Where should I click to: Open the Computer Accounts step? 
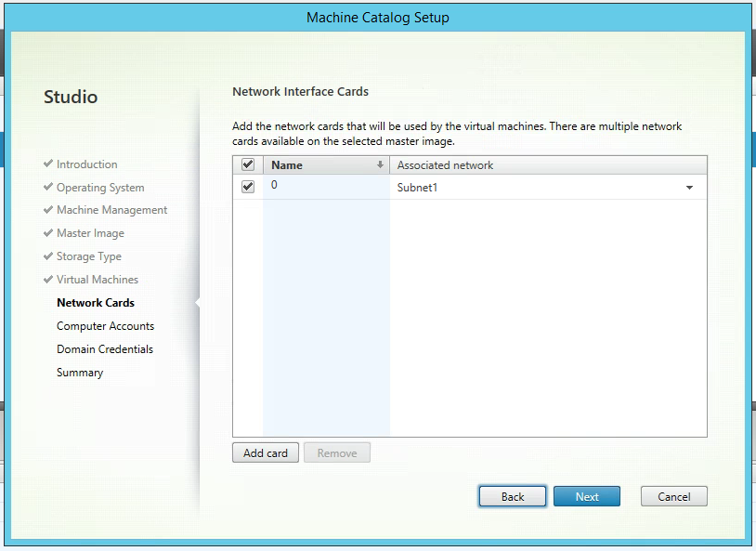tap(105, 327)
